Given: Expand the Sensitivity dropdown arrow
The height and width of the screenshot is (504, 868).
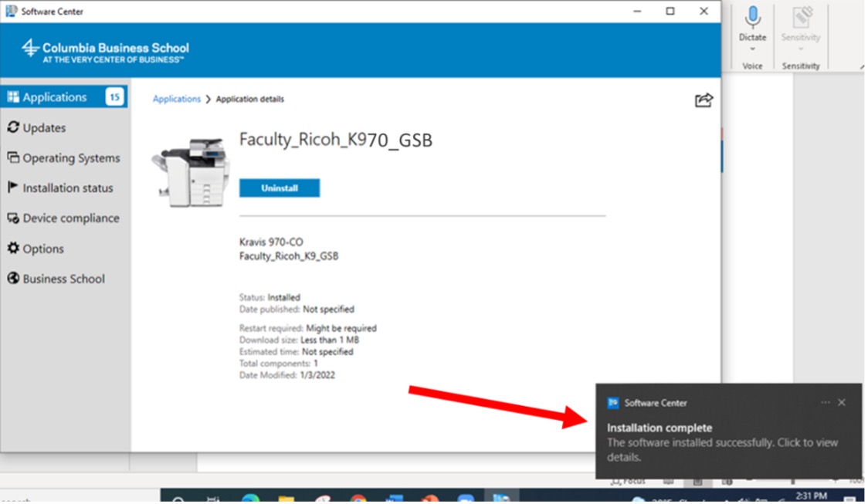Looking at the screenshot, I should click(x=801, y=49).
